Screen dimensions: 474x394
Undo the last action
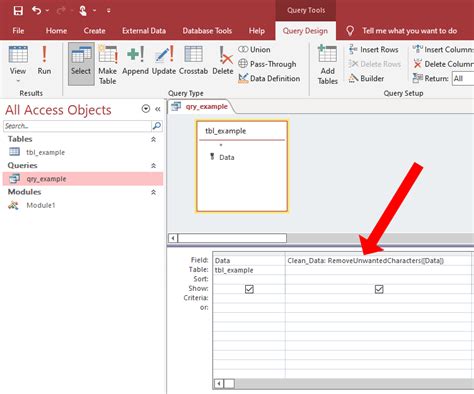point(37,11)
